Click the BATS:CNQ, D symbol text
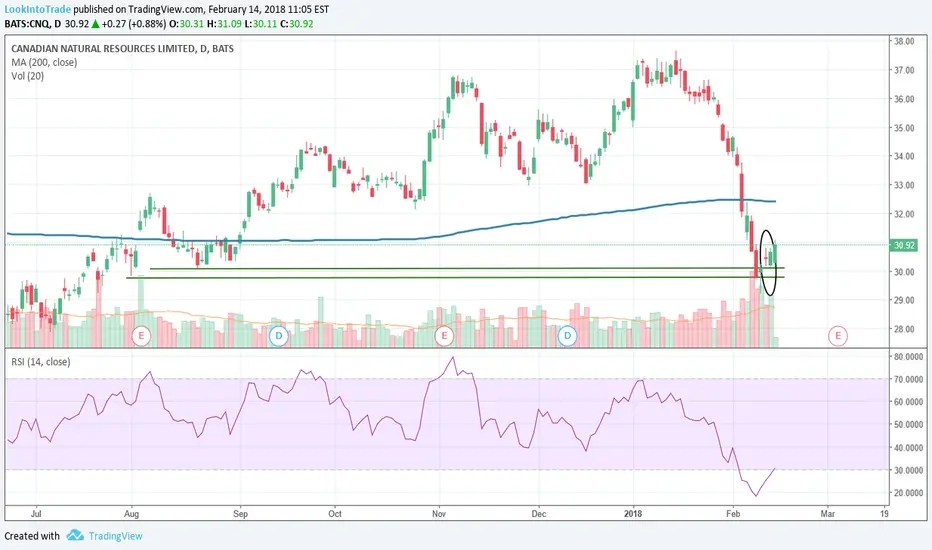This screenshot has height=550, width=932. pyautogui.click(x=33, y=24)
